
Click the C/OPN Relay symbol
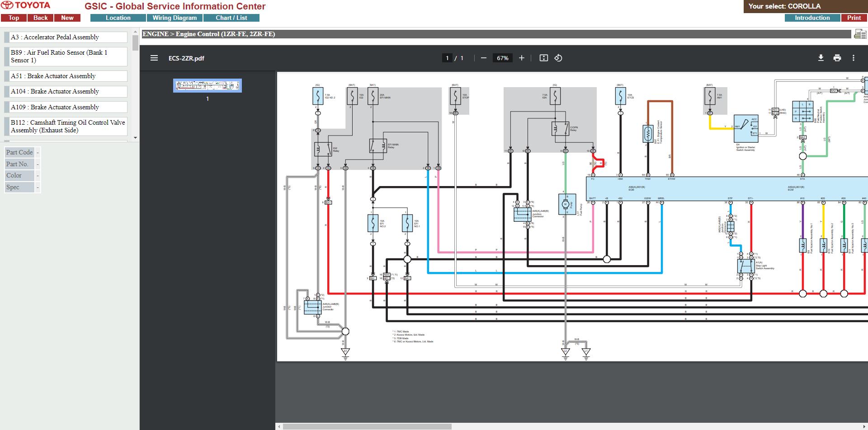tap(561, 129)
